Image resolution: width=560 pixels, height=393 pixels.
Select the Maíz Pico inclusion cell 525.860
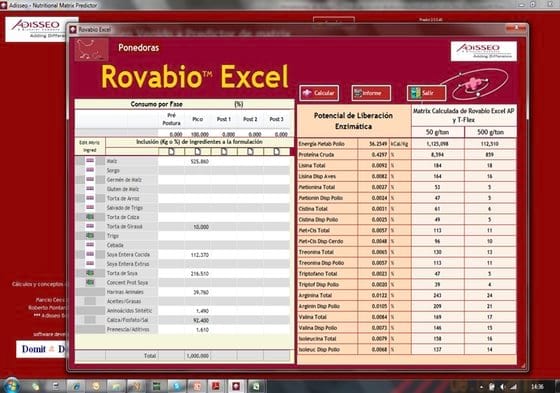(198, 161)
